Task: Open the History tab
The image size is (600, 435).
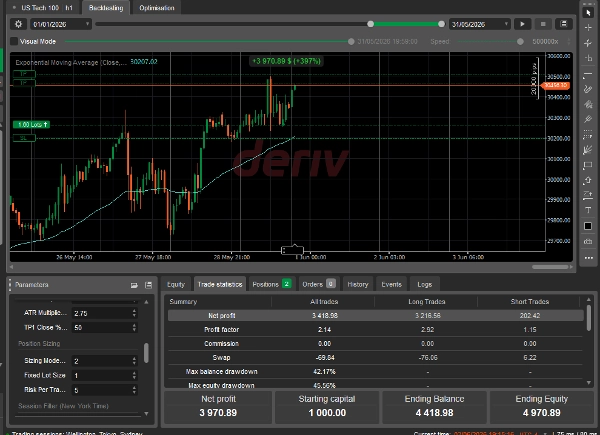Action: pos(358,284)
